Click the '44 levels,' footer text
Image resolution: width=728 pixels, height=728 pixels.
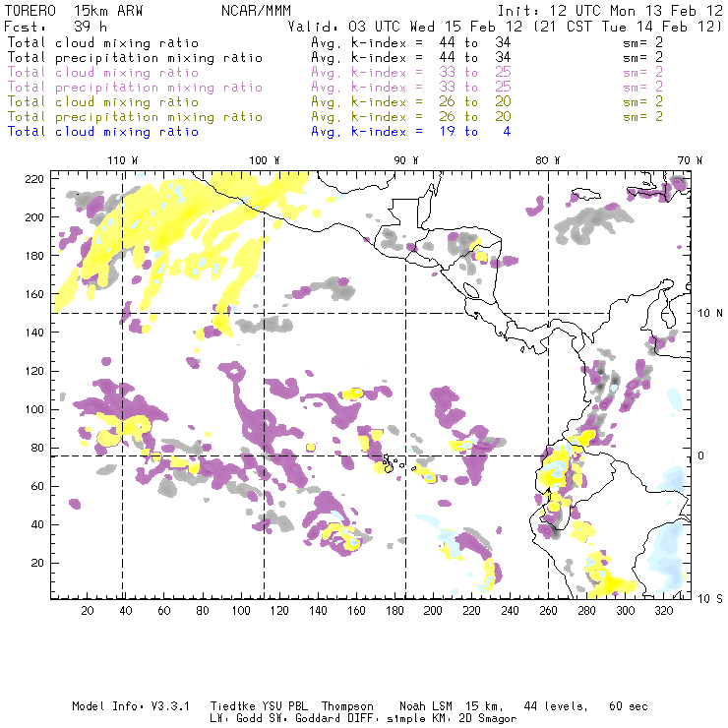point(556,706)
